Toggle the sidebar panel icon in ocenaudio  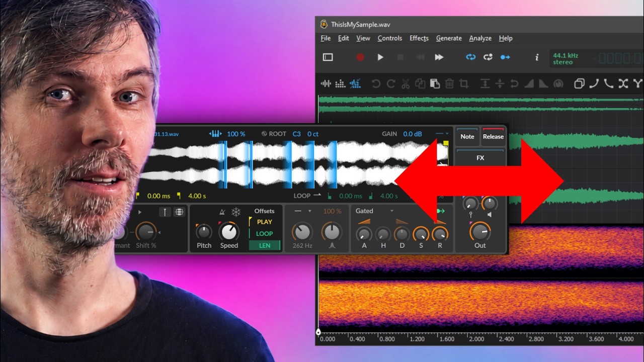tap(328, 57)
